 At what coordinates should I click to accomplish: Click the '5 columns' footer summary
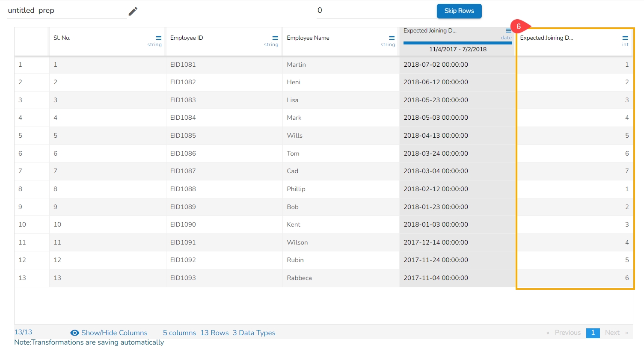coord(179,333)
